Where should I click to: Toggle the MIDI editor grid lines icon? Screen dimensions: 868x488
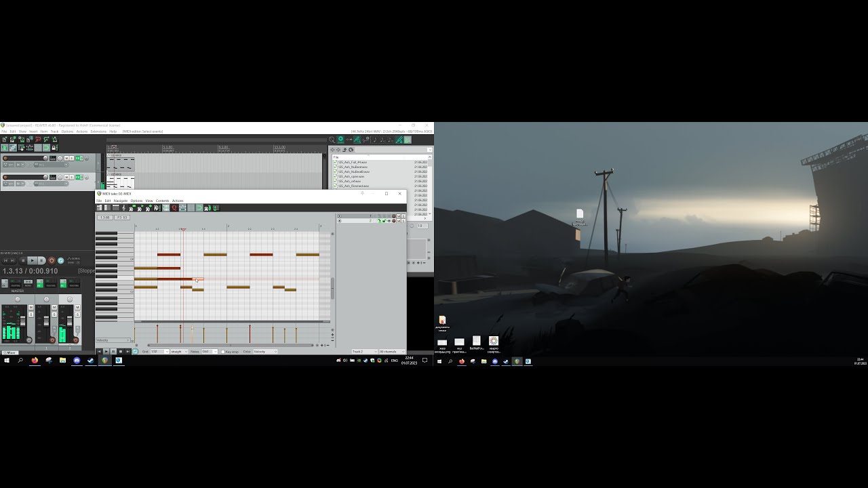coord(191,207)
